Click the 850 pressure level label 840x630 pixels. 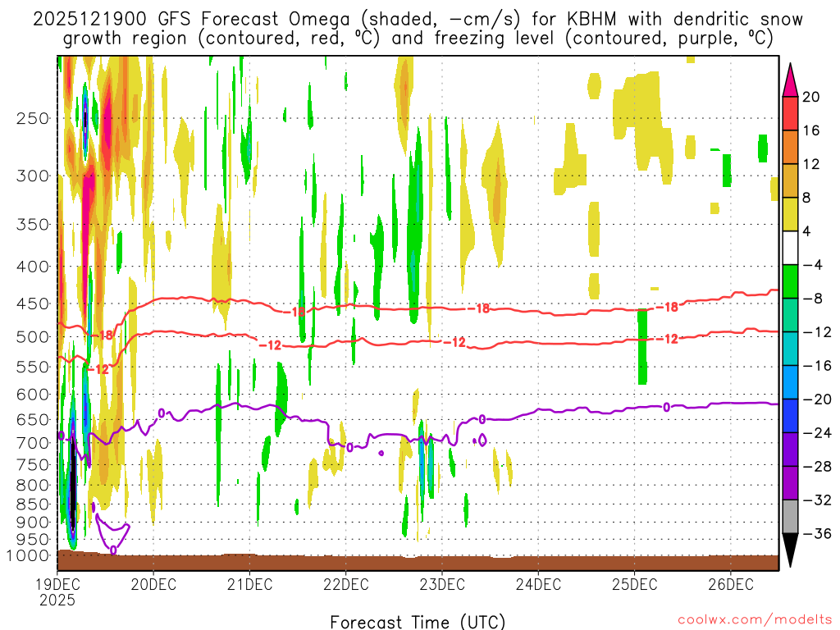[33, 504]
